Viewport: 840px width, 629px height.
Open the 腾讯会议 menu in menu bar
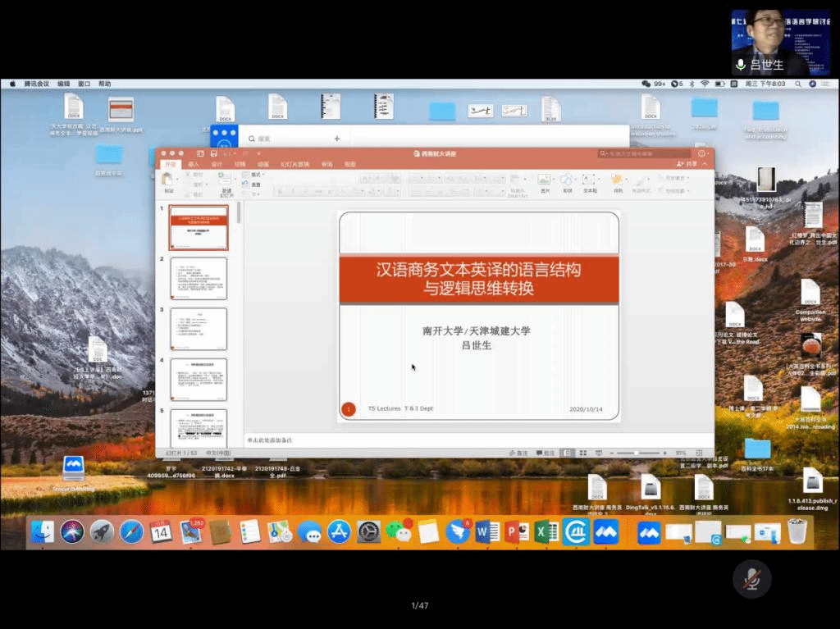click(36, 84)
